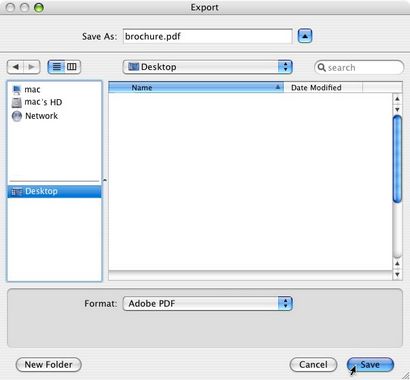Click the Network globe icon
410x380 pixels.
[x=17, y=116]
